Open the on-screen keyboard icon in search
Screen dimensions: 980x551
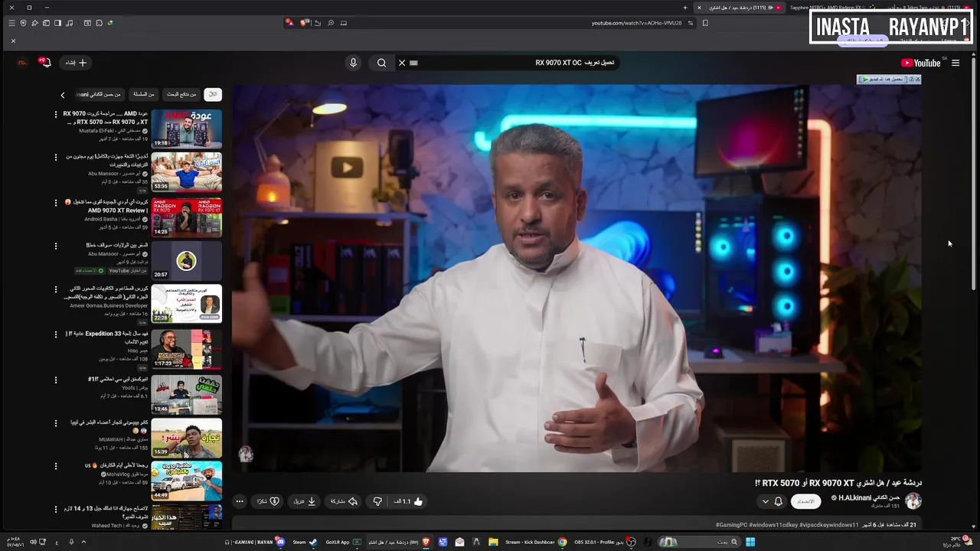[x=414, y=63]
